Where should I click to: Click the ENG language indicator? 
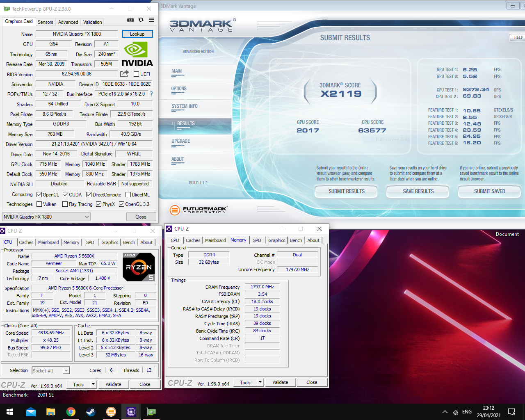[x=467, y=412]
